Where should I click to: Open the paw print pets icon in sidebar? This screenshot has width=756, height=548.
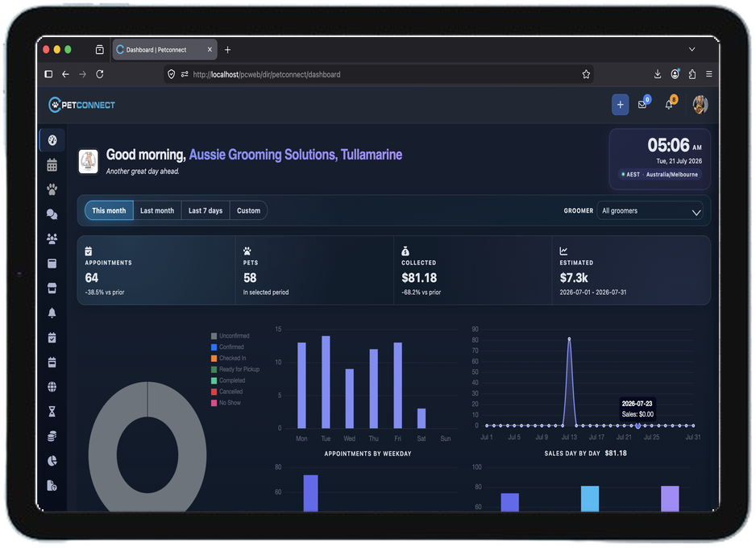click(x=52, y=189)
